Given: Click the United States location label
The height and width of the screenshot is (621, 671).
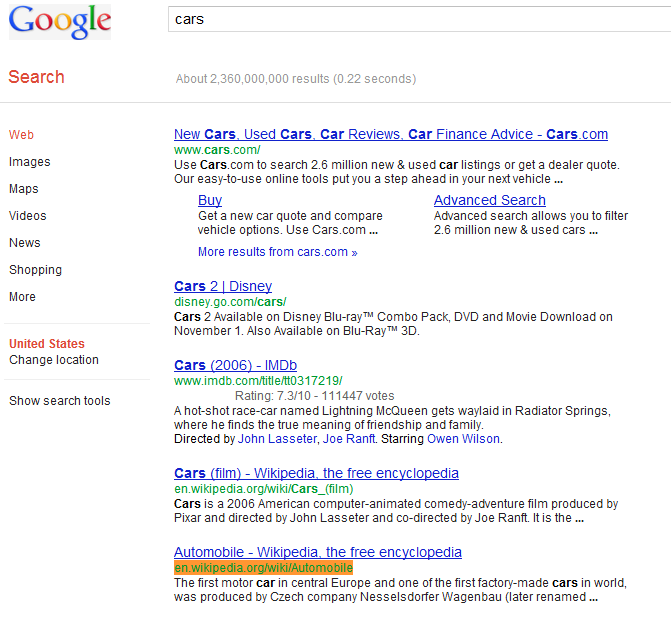Looking at the screenshot, I should 47,344.
